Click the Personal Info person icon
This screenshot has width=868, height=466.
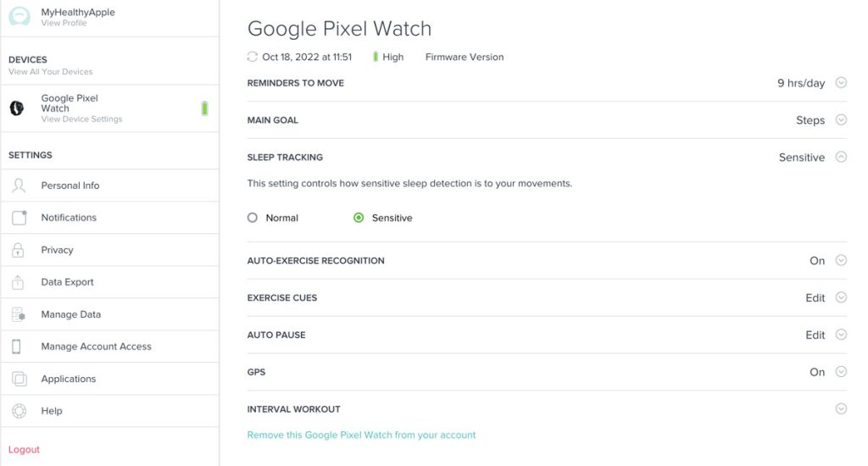[19, 186]
